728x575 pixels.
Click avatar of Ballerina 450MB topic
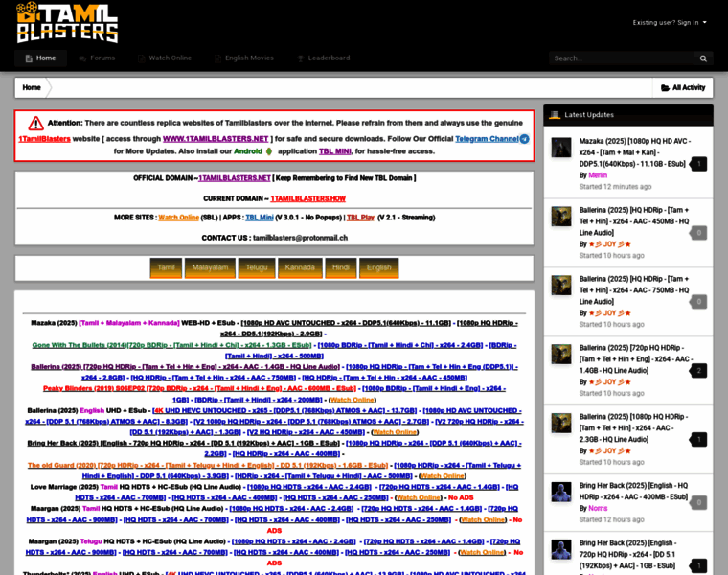[x=561, y=217]
